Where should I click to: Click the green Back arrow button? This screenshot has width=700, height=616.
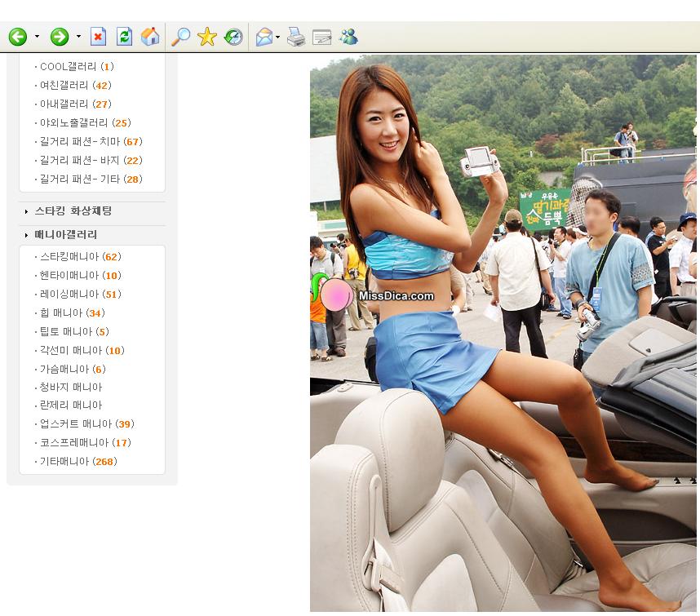click(18, 37)
